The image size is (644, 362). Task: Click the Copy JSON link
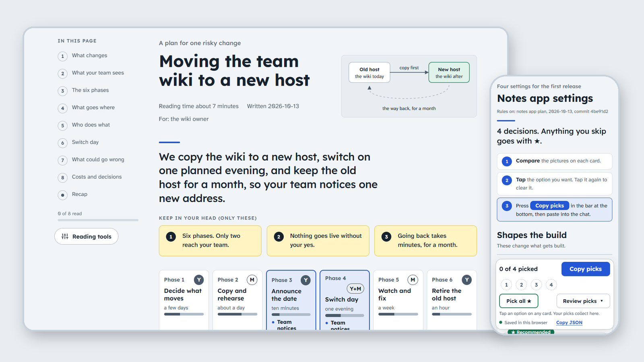point(569,323)
